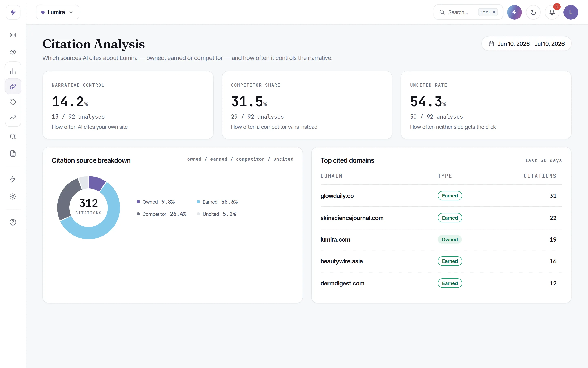Select the Uncited light legend dot
Screen dimensions: 588x368
pos(198,214)
